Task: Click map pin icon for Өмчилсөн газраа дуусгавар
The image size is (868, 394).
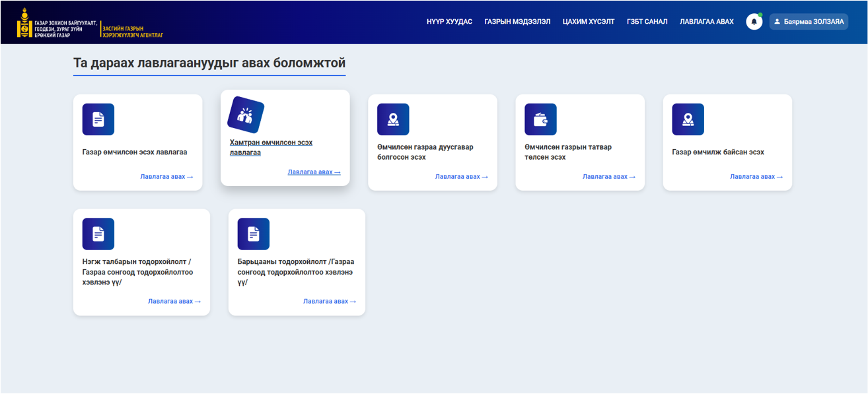Action: pos(393,119)
